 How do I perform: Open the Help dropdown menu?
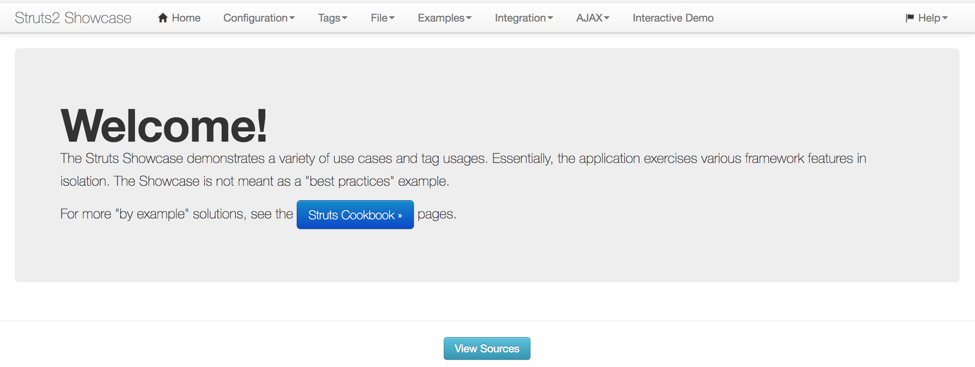926,18
